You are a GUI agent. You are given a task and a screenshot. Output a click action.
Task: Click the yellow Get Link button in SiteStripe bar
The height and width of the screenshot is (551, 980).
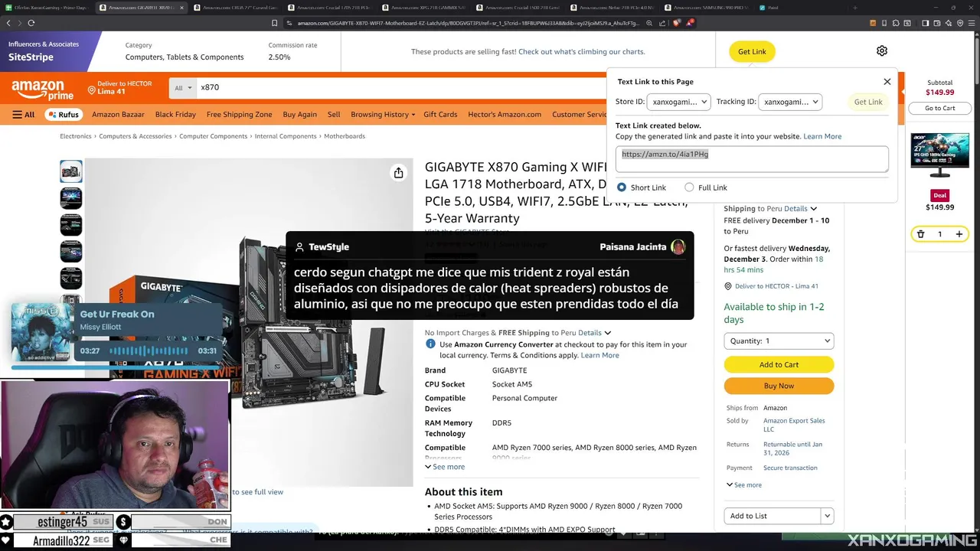click(x=752, y=51)
